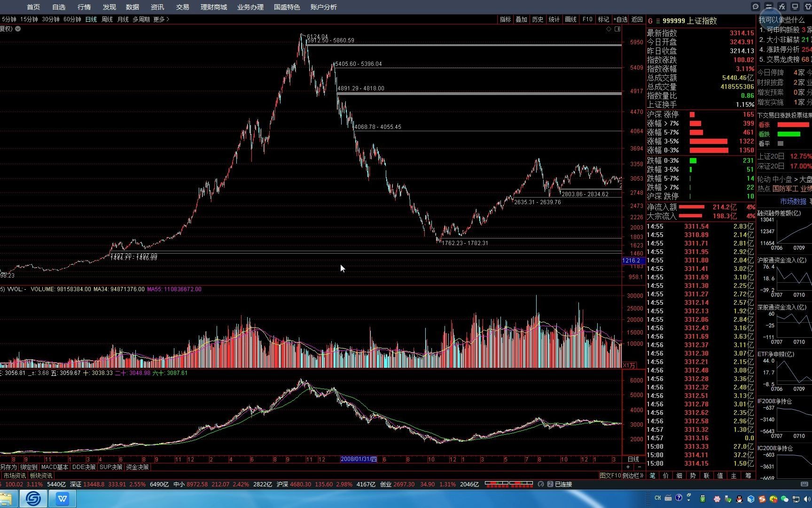This screenshot has height=508, width=812.
Task: Open 市场数据 link in right panel
Action: [793, 201]
